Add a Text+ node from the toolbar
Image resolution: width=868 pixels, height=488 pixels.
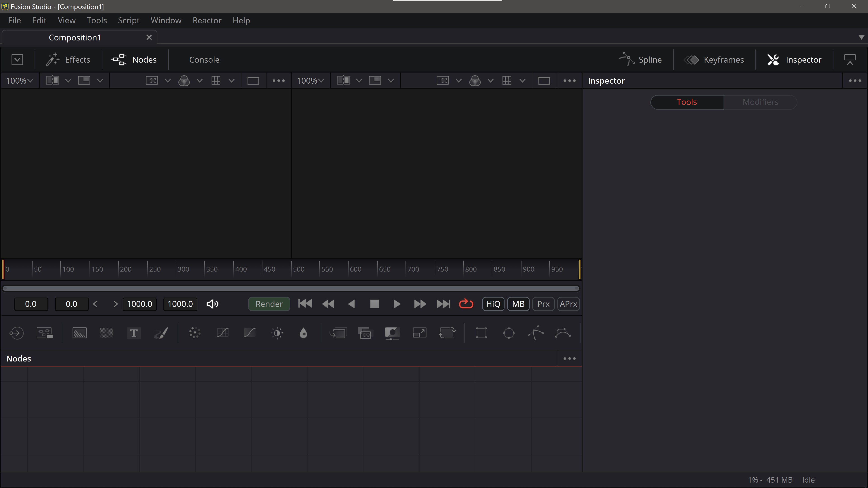[x=134, y=333]
